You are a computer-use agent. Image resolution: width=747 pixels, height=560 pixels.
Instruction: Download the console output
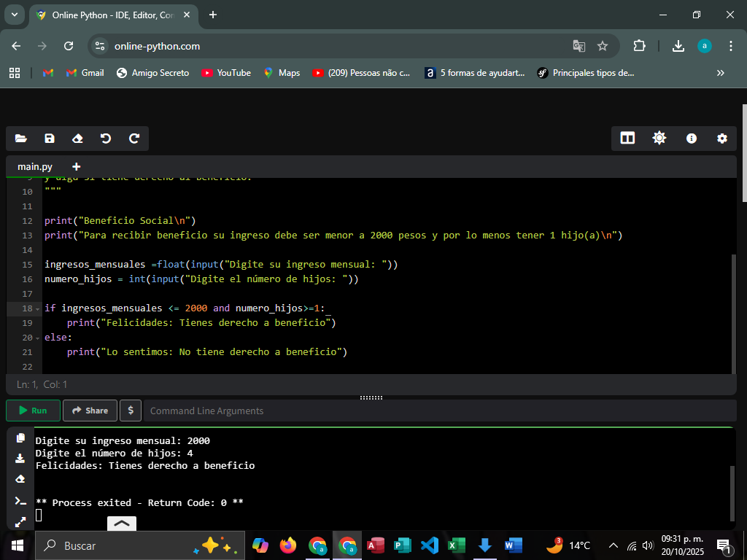(x=20, y=459)
